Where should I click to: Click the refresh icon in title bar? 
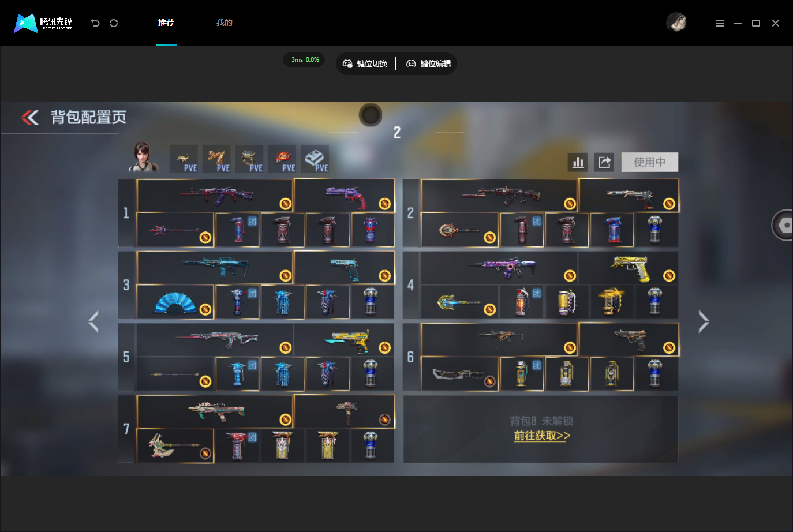point(114,23)
